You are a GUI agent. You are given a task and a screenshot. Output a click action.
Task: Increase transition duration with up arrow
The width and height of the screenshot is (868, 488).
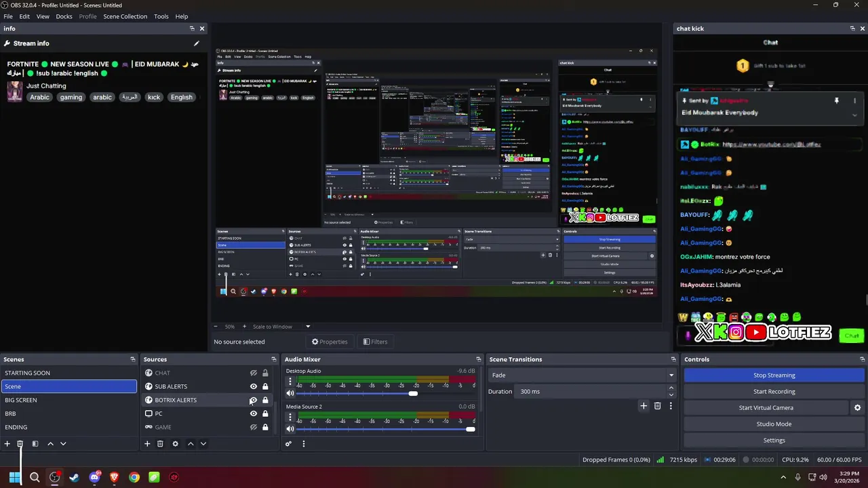pyautogui.click(x=671, y=388)
